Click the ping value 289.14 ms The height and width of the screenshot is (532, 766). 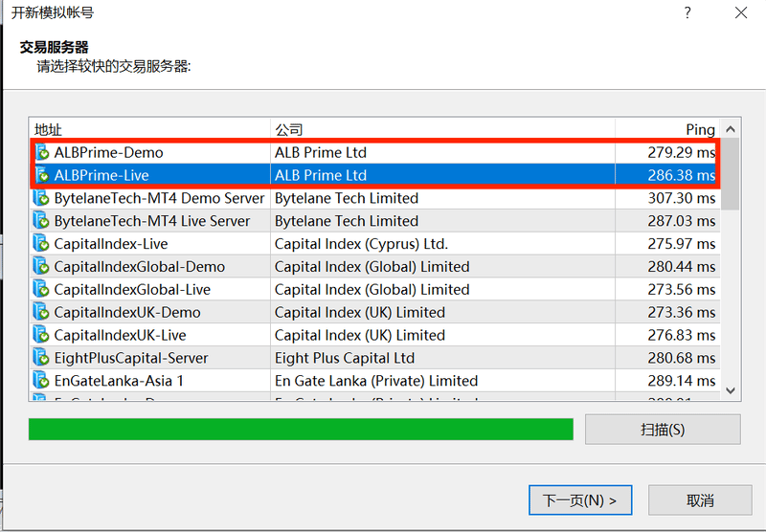pos(682,381)
